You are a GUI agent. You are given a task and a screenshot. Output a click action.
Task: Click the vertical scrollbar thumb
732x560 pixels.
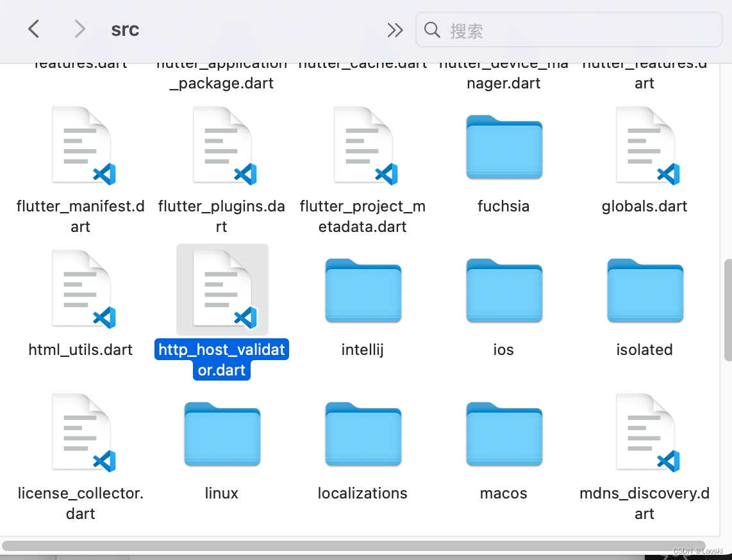point(728,310)
